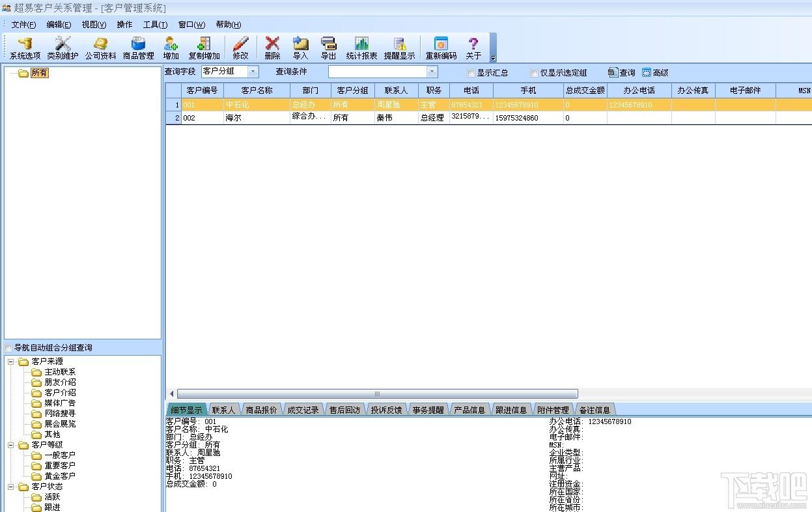The height and width of the screenshot is (512, 812).
Task: Switch to the 投诉反馈 tab
Action: pos(386,410)
